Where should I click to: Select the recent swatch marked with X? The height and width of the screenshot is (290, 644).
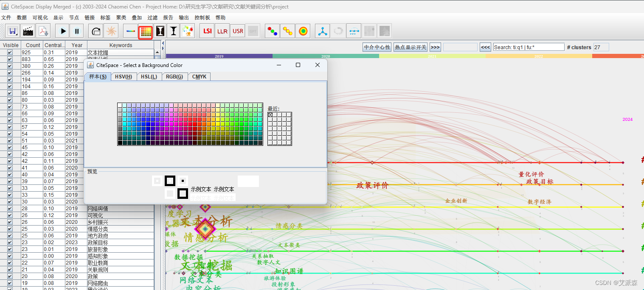click(270, 115)
